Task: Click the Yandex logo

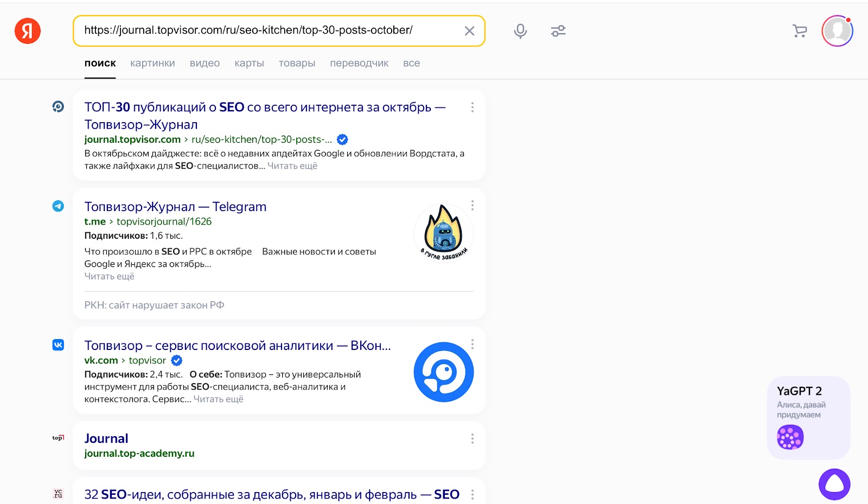Action: click(x=28, y=31)
